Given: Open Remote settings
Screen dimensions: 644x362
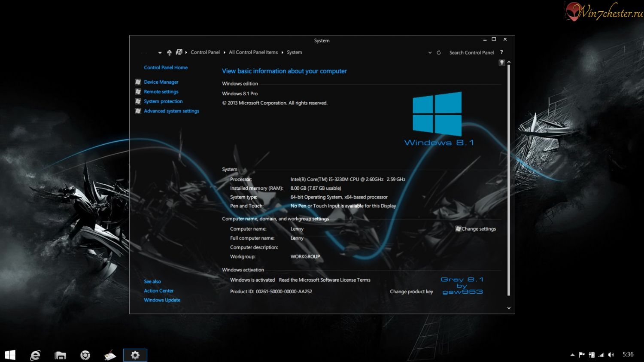Looking at the screenshot, I should pos(161,92).
